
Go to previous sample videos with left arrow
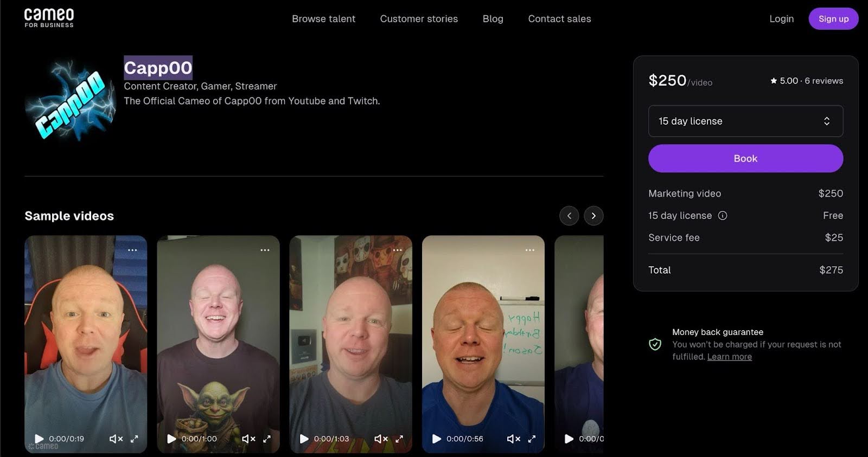pos(569,216)
